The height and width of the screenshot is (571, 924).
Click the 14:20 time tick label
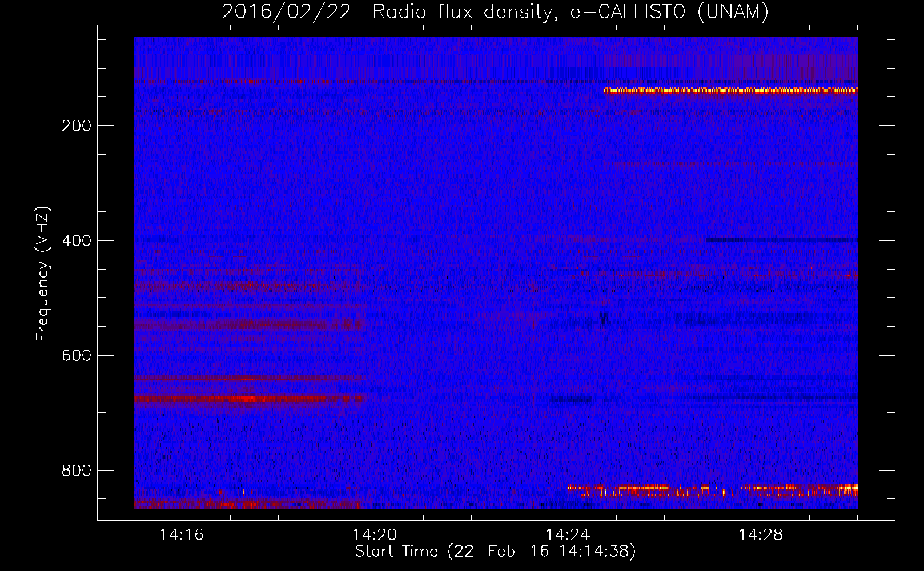(x=375, y=535)
